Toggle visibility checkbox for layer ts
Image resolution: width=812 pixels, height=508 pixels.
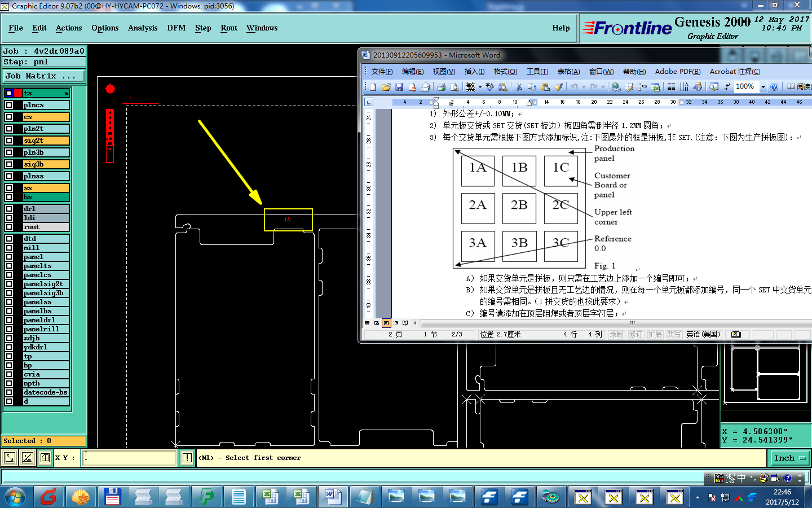tap(9, 93)
